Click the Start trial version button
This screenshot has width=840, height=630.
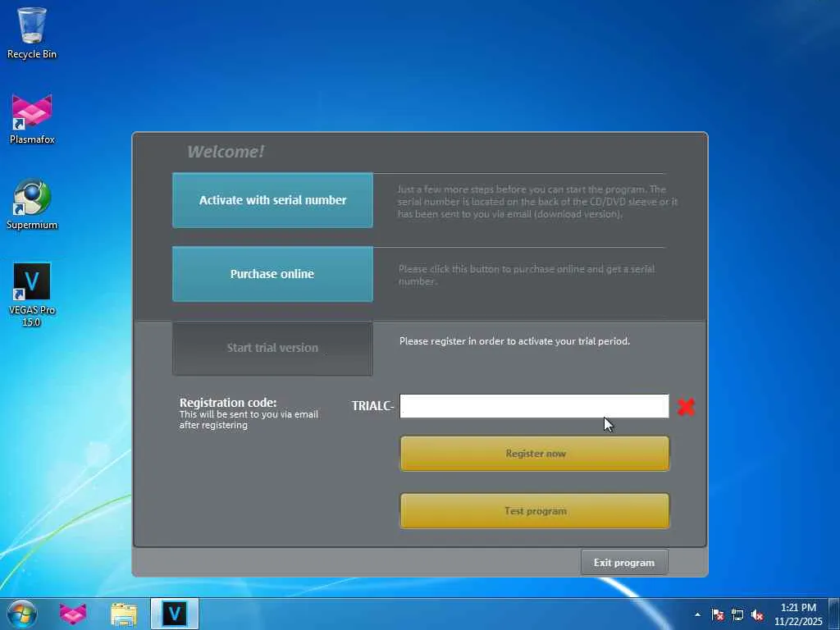pos(272,348)
